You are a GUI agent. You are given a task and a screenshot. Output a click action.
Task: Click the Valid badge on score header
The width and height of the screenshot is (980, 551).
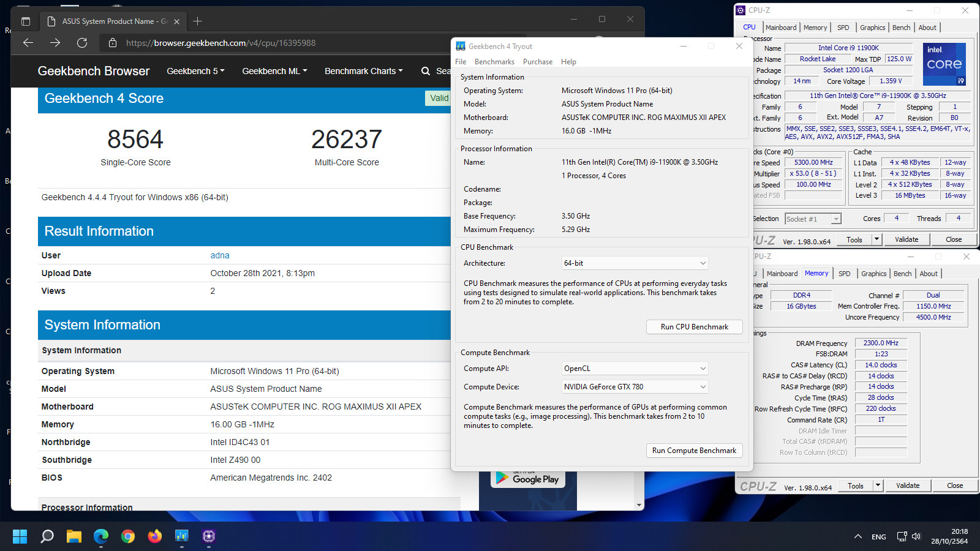[439, 98]
